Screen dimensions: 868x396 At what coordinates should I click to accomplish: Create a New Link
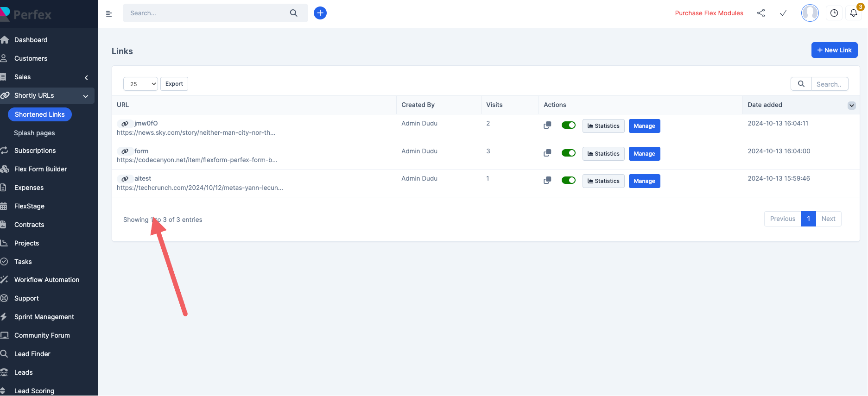(x=834, y=50)
